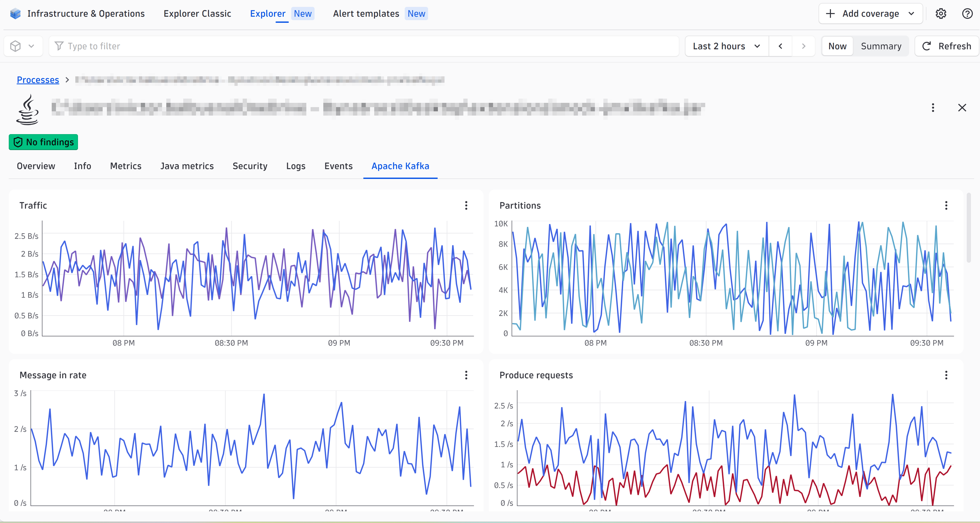
Task: Open the Traffic chart options menu
Action: click(466, 205)
